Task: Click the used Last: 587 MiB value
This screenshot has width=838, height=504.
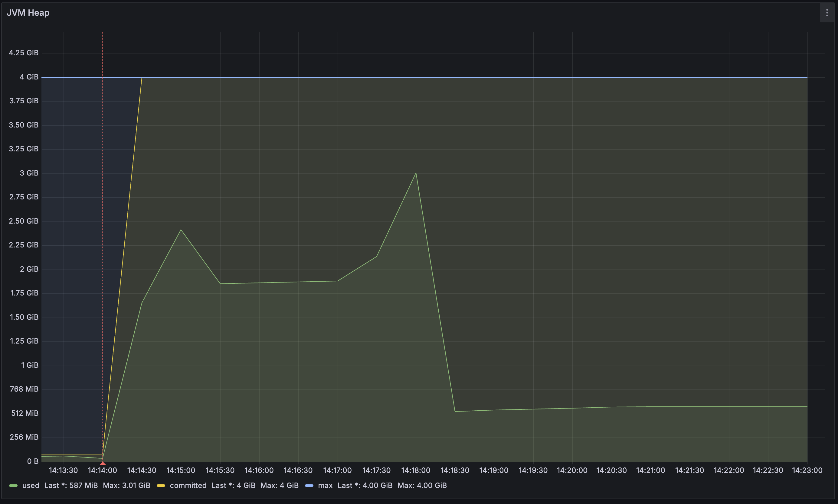Action: click(x=71, y=485)
